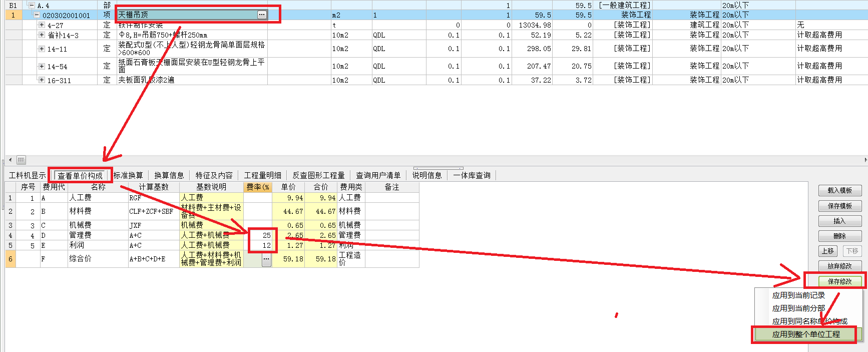The image size is (868, 352).
Task: Click calculation base cell CLF+ZCF+SBF
Action: pyautogui.click(x=154, y=211)
